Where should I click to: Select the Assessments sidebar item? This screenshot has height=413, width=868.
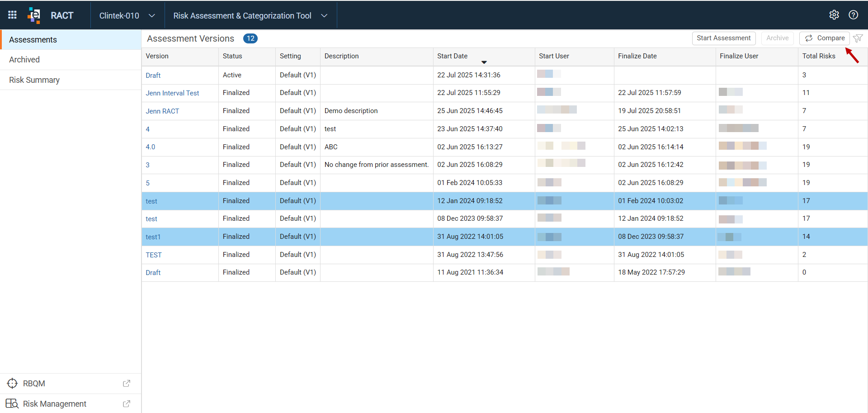coord(71,40)
